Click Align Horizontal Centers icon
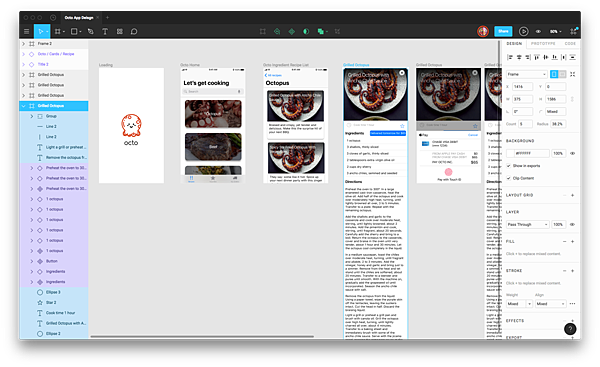600x367 pixels. [519, 57]
